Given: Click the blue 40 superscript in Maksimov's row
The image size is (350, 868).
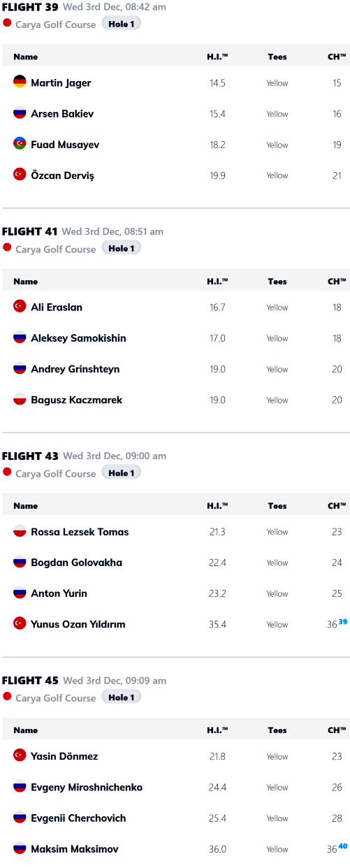Looking at the screenshot, I should click(x=343, y=846).
